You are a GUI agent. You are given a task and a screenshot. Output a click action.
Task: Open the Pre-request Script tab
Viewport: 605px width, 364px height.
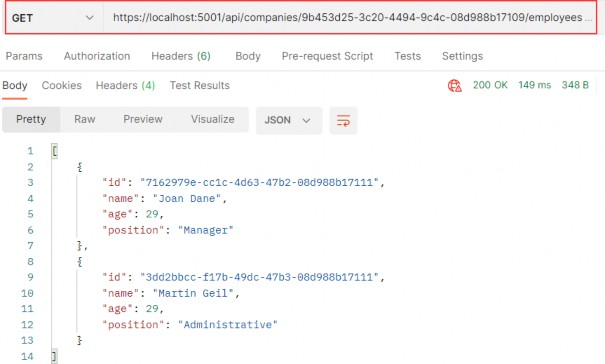327,56
